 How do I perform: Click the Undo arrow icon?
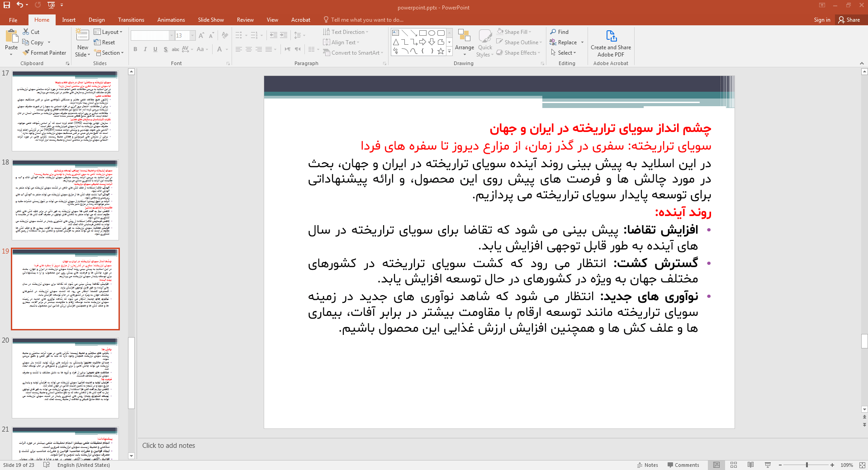point(19,5)
